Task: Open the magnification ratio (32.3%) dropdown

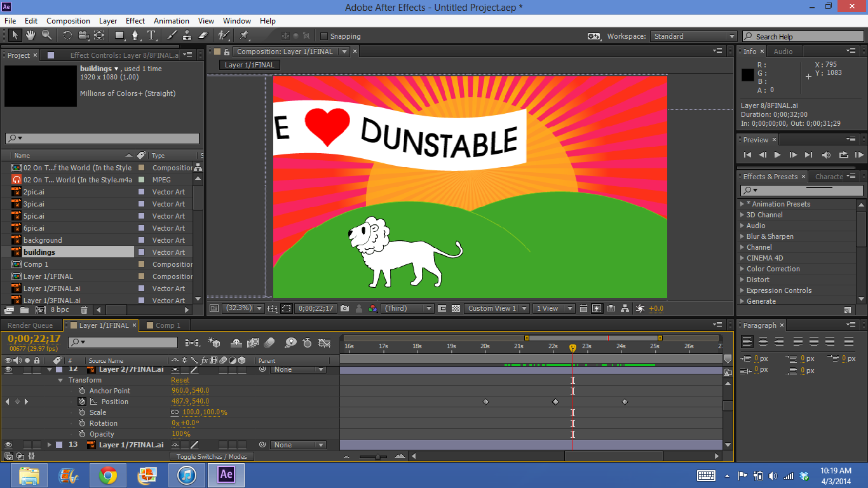Action: point(243,308)
